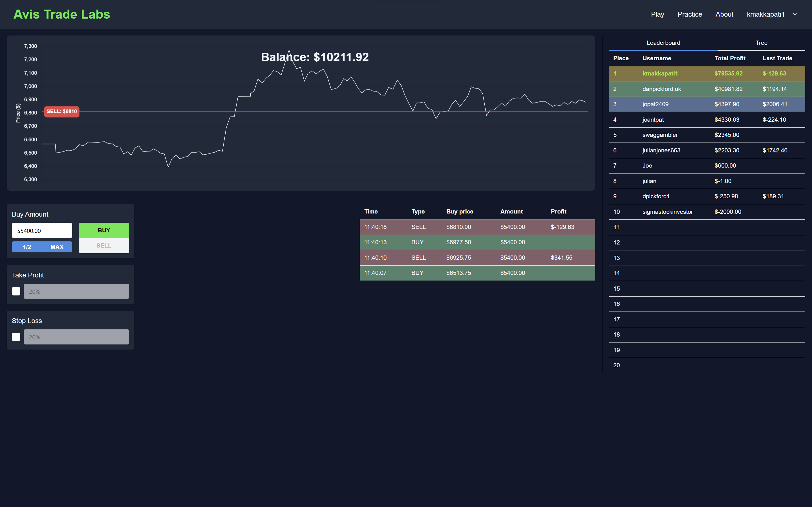Click the Stop Loss percentage field
The height and width of the screenshot is (507, 812).
[x=76, y=337]
